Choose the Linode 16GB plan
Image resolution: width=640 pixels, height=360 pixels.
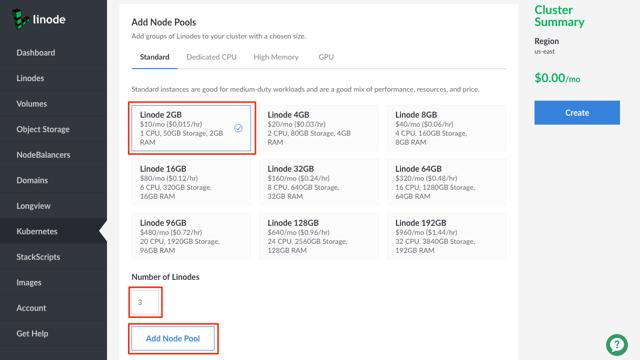pyautogui.click(x=191, y=182)
